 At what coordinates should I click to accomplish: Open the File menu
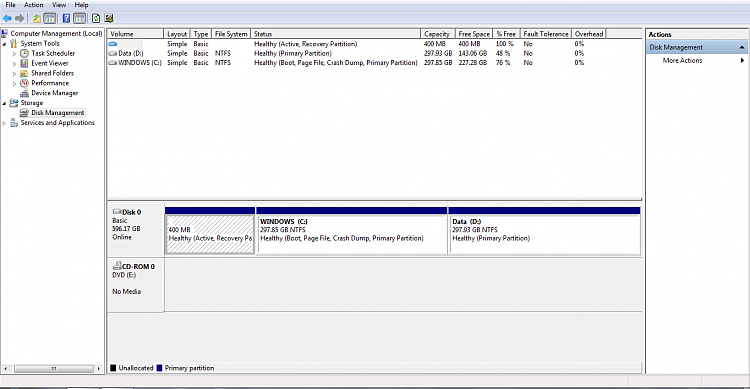(11, 5)
